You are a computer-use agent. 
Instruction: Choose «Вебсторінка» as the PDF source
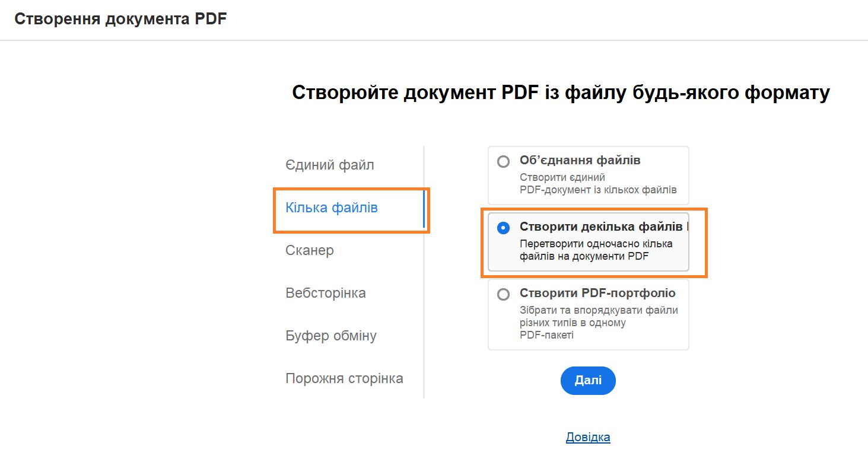[326, 293]
